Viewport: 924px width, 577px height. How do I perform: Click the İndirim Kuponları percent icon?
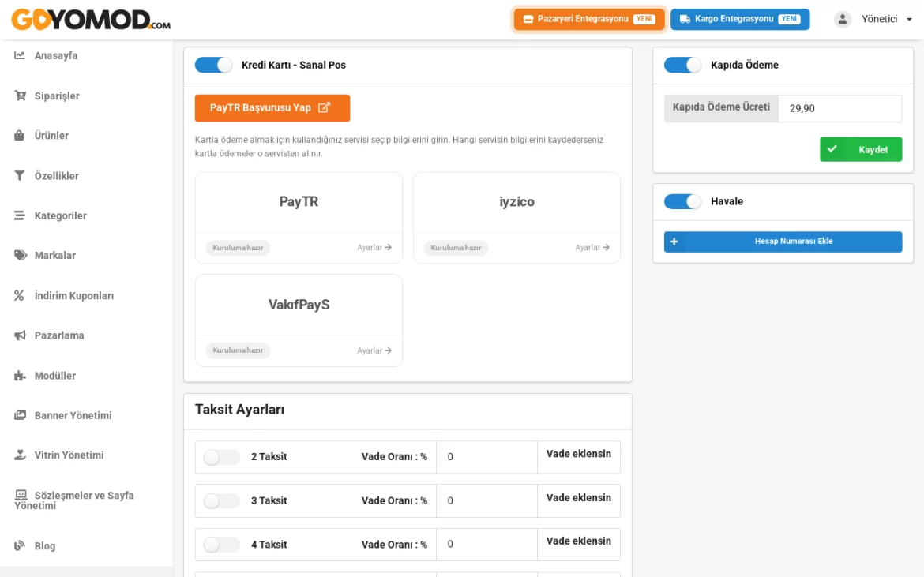coord(20,295)
